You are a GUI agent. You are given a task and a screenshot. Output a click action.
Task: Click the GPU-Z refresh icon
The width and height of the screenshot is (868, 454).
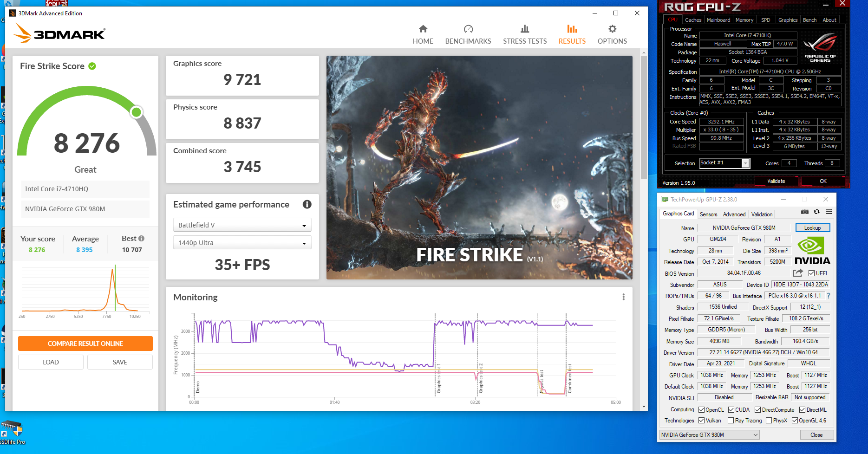click(816, 212)
